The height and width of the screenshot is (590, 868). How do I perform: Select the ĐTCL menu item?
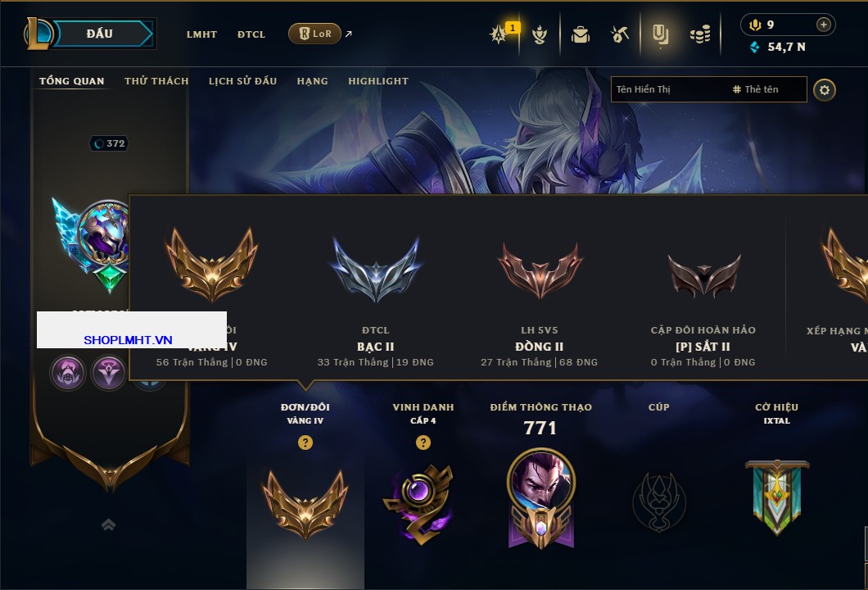(x=251, y=34)
